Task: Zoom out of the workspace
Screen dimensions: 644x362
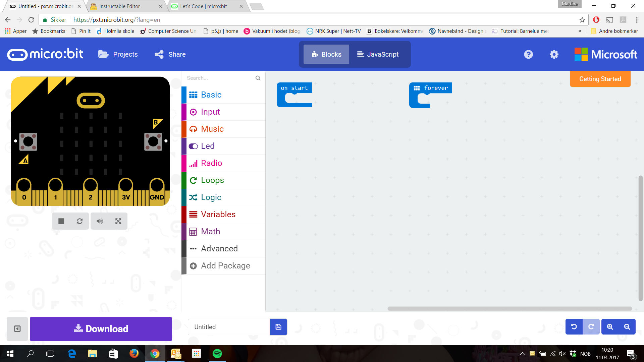Action: pos(627,327)
